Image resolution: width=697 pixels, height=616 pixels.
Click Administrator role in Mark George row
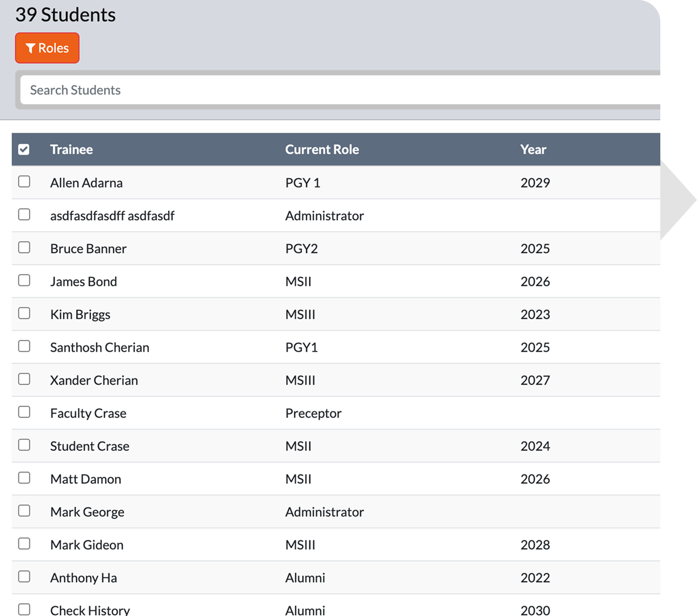pos(325,512)
